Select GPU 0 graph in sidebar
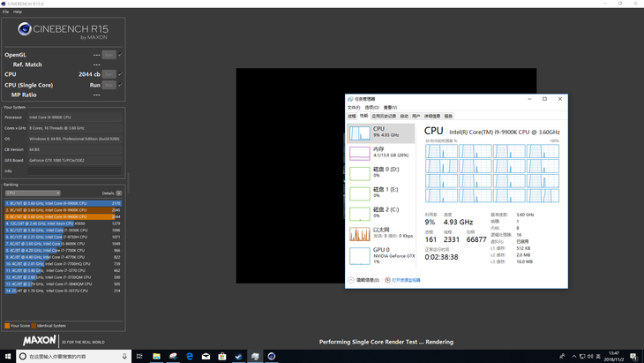 (381, 256)
